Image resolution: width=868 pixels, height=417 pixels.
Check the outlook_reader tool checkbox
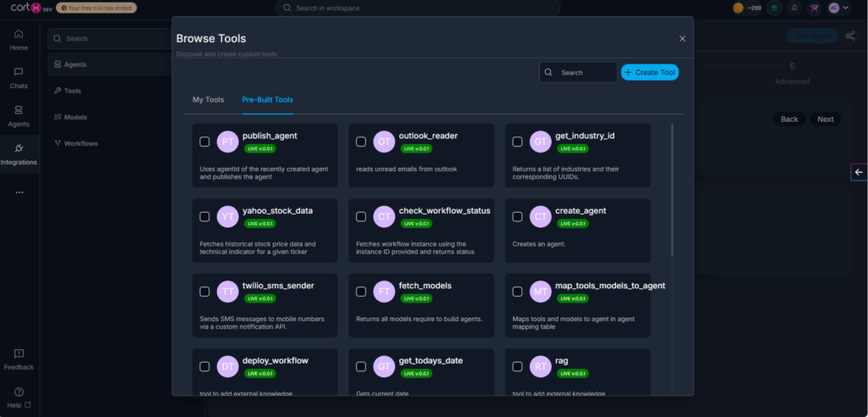pyautogui.click(x=361, y=142)
